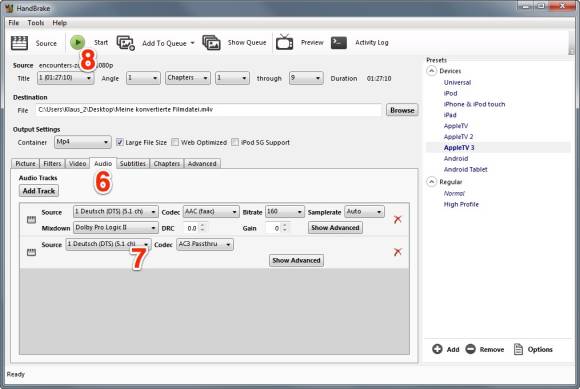Open the Angle dropdown
The height and width of the screenshot is (389, 580).
(x=143, y=78)
